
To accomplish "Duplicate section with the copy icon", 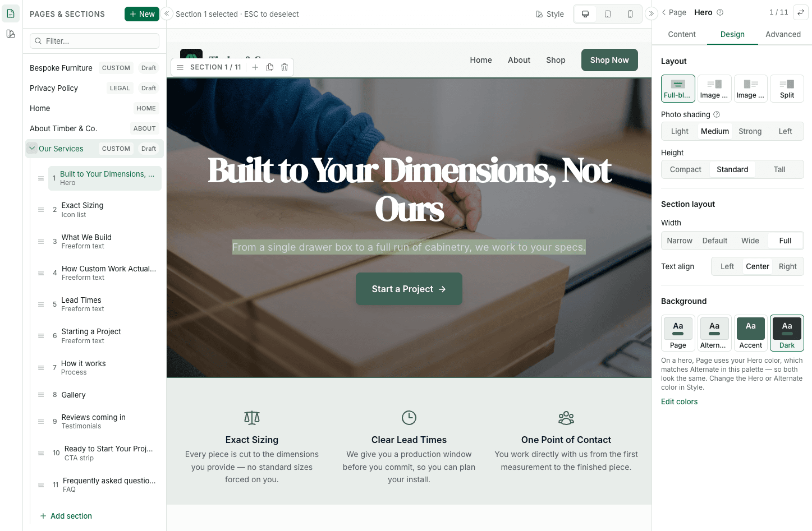I will click(270, 67).
